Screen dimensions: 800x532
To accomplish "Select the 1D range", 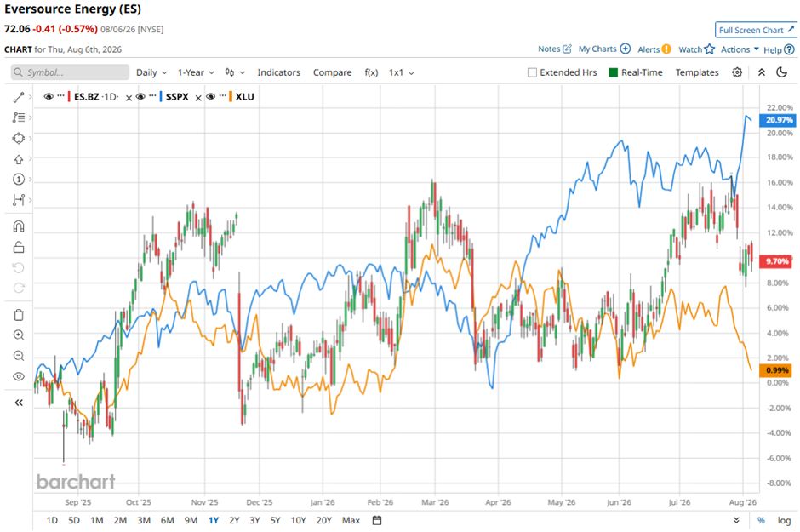I will coord(52,520).
